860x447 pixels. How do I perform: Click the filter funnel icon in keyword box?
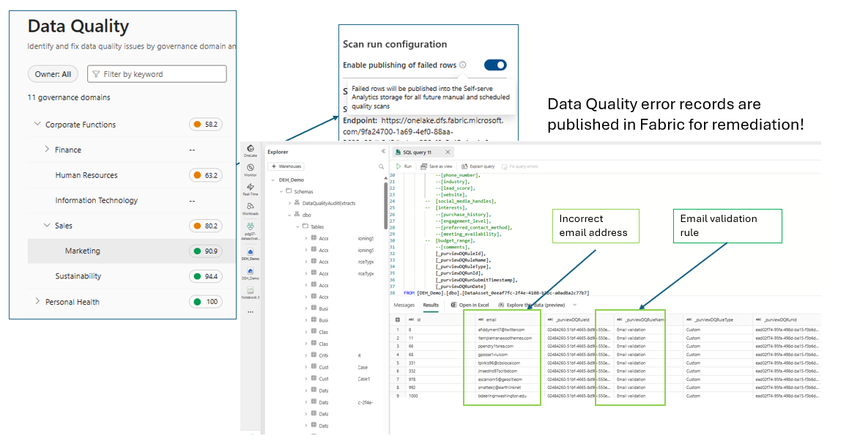click(96, 74)
